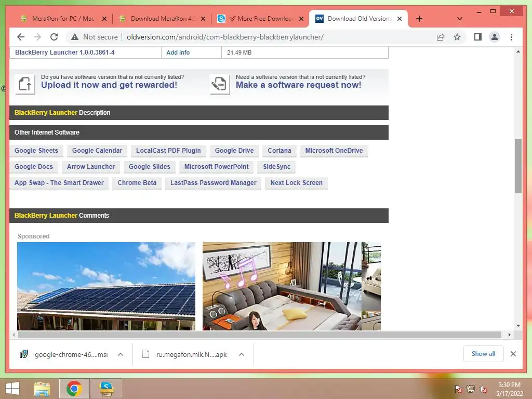Expand options for google-chrome msi download

121,354
